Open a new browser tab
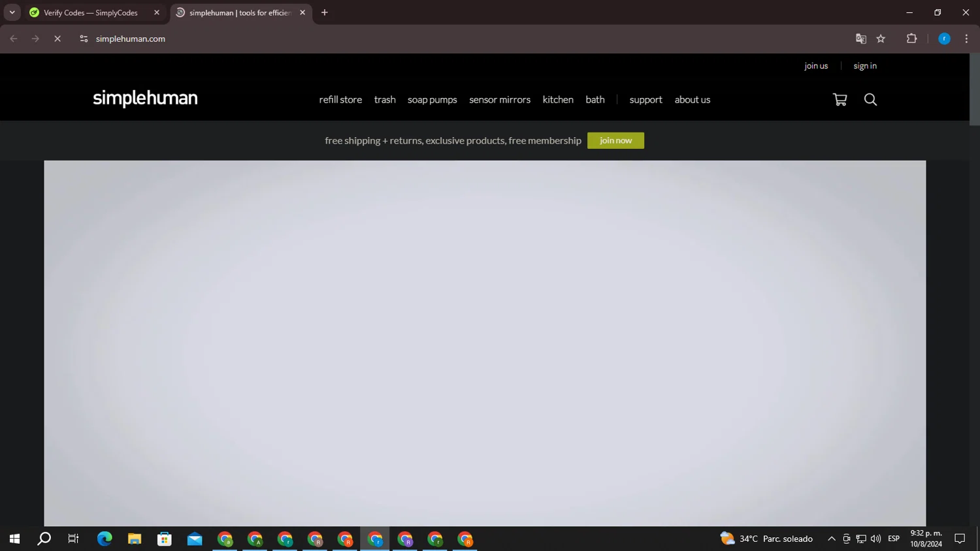Screen dimensions: 980x551 (325, 12)
